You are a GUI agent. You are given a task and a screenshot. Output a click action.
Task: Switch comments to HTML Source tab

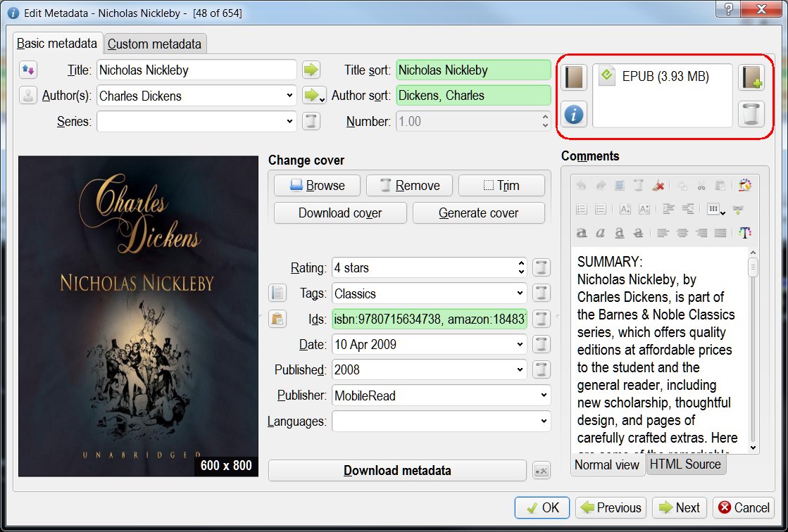tap(685, 464)
